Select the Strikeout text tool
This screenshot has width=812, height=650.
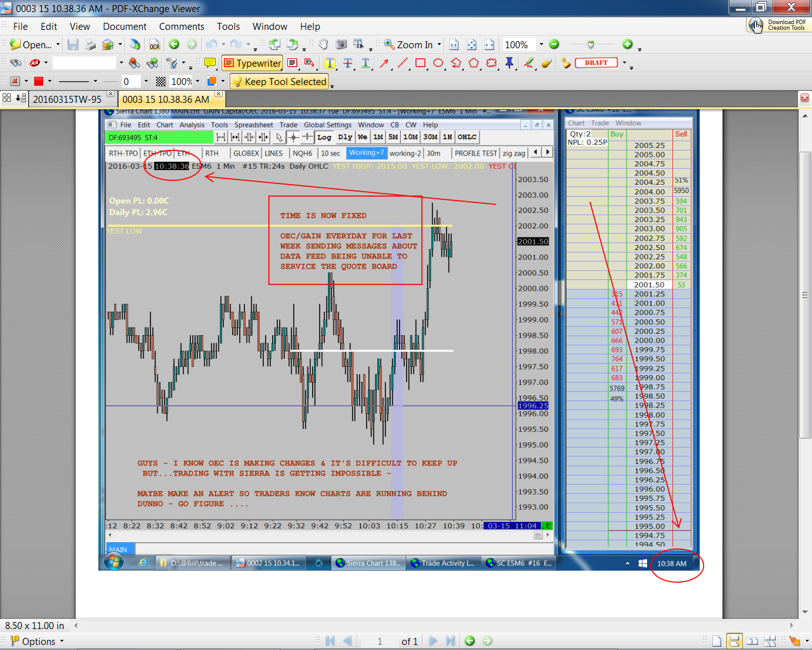348,63
